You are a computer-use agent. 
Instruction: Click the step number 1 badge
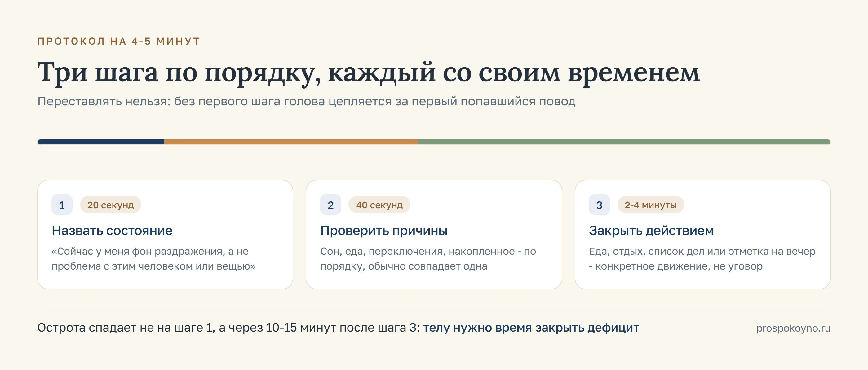pos(62,205)
